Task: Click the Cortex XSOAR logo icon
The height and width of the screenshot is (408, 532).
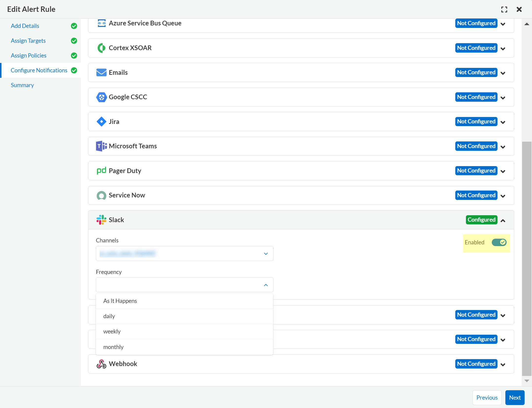Action: click(x=101, y=48)
